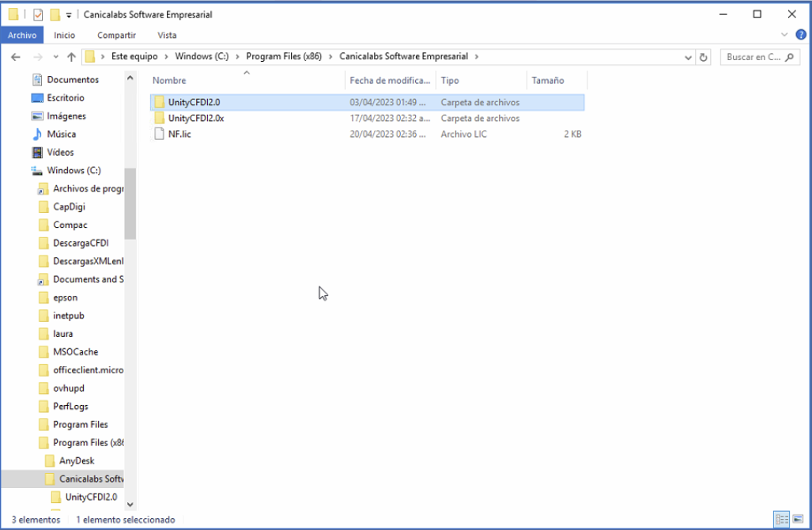Open the Program Files folder in tree
Viewport: 812px width, 530px height.
[x=81, y=424]
